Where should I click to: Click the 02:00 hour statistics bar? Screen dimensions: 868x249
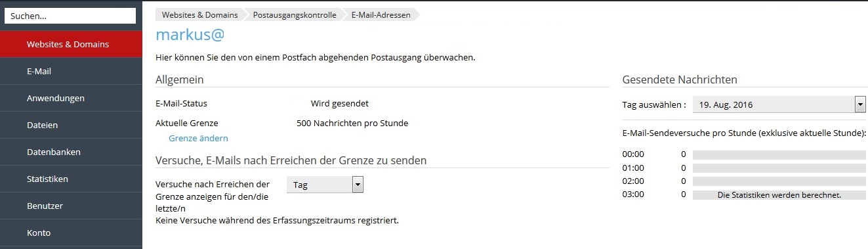779,181
